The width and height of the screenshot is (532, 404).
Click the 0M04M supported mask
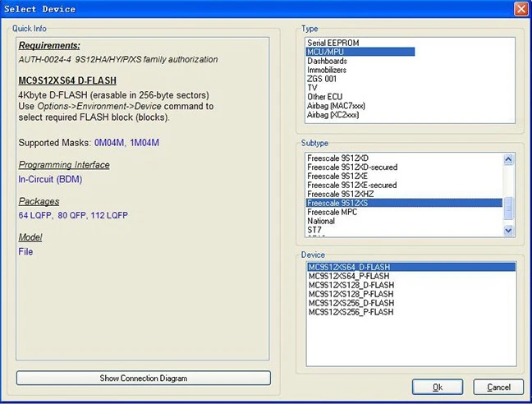[x=109, y=143]
